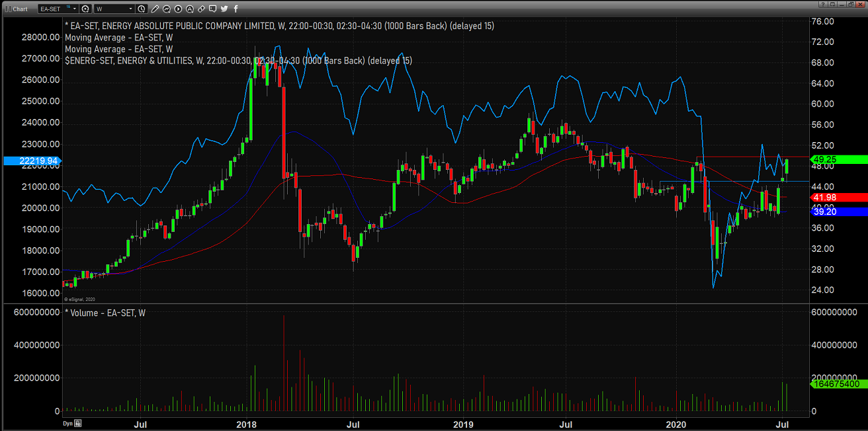Screen dimensions: 868x431
Task: Open the symbol settings gear icon
Action: (x=85, y=9)
